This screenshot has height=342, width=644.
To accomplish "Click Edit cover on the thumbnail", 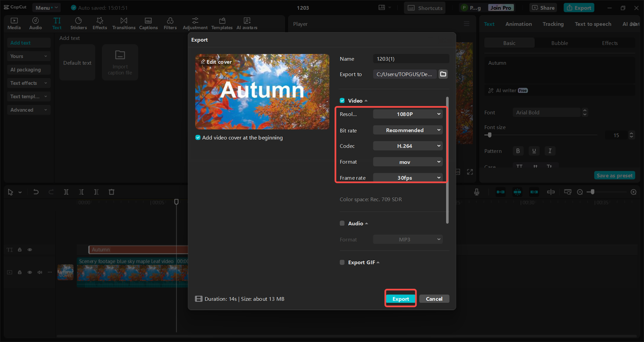I will pos(216,62).
